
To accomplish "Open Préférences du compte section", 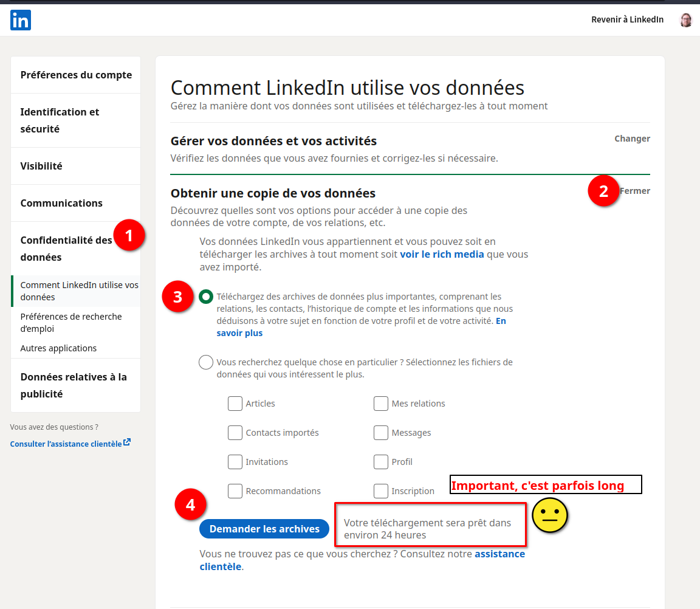I will click(x=76, y=75).
